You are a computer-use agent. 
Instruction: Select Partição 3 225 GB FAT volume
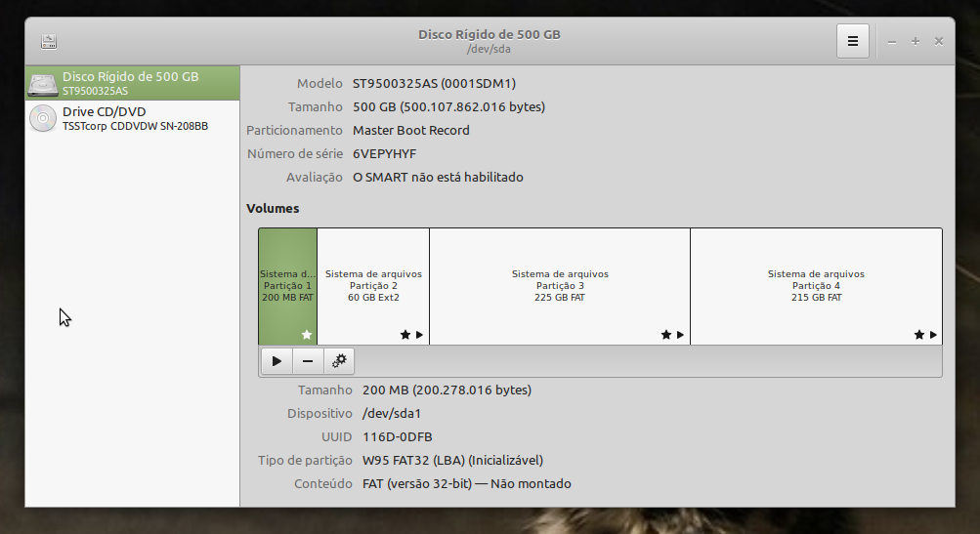[560, 286]
